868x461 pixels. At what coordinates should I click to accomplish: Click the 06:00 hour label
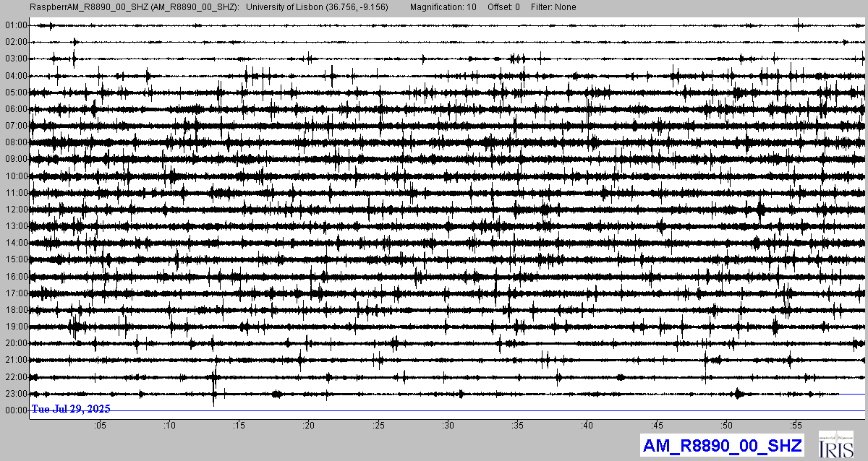pyautogui.click(x=15, y=109)
